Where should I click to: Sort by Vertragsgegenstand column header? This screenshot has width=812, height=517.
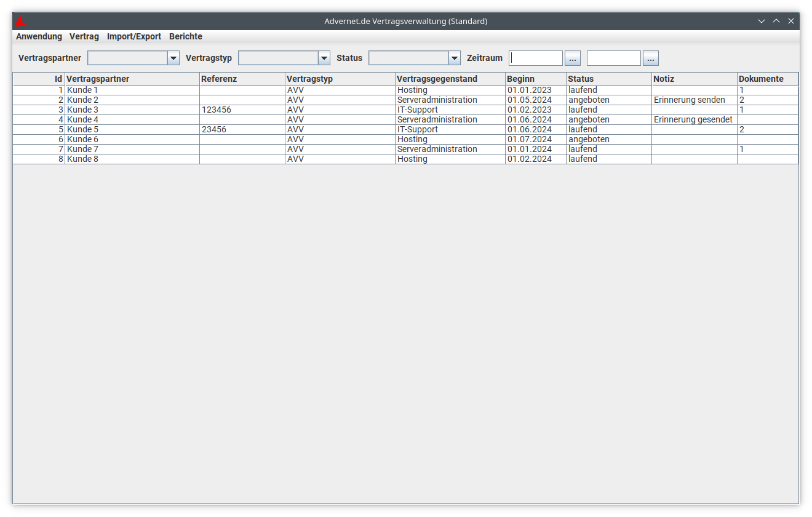click(x=450, y=79)
